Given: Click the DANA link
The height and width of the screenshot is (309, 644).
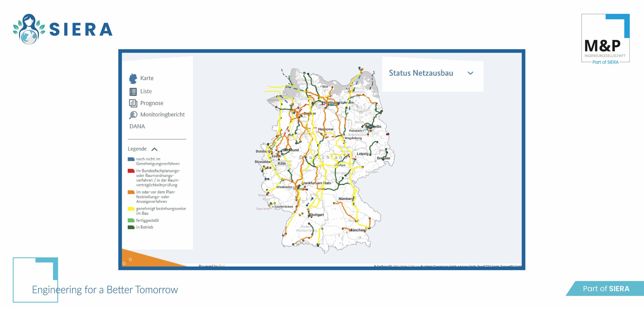Looking at the screenshot, I should pos(137,126).
